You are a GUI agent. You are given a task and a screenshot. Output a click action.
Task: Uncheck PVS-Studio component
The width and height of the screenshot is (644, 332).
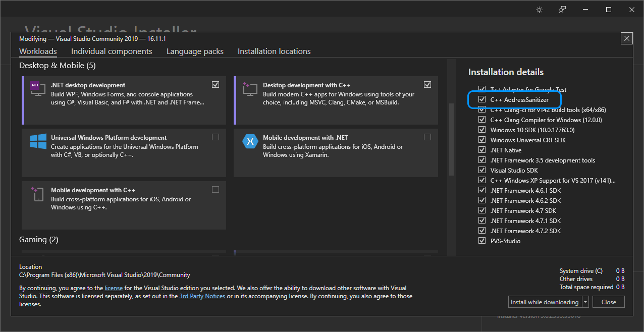point(482,241)
